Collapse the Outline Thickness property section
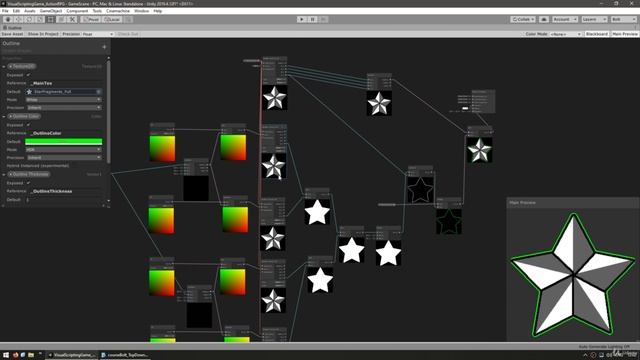Image resolution: width=640 pixels, height=360 pixels. [4, 174]
